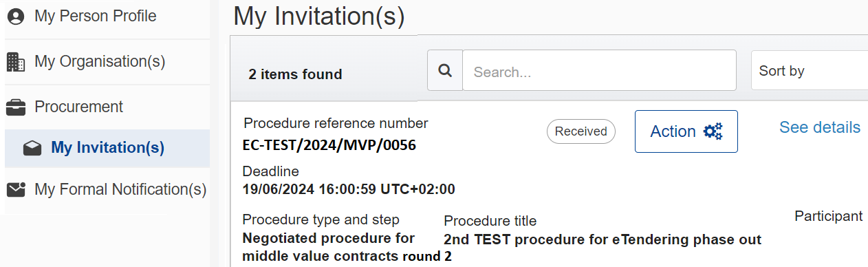Click inside the Search input field
Viewport: 868px width, 267px height.
599,70
